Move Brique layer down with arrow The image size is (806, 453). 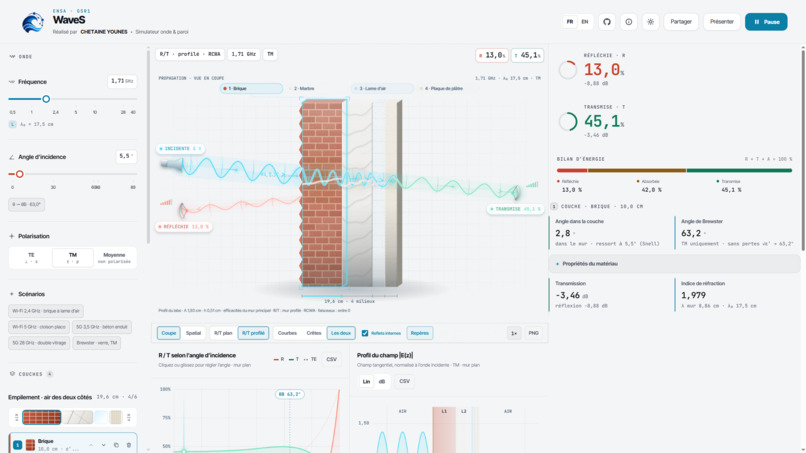pyautogui.click(x=103, y=445)
